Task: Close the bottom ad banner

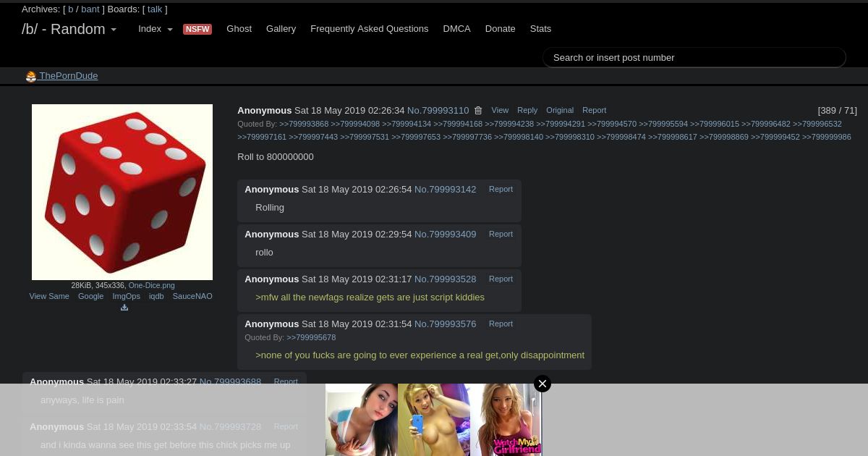Action: (x=542, y=384)
